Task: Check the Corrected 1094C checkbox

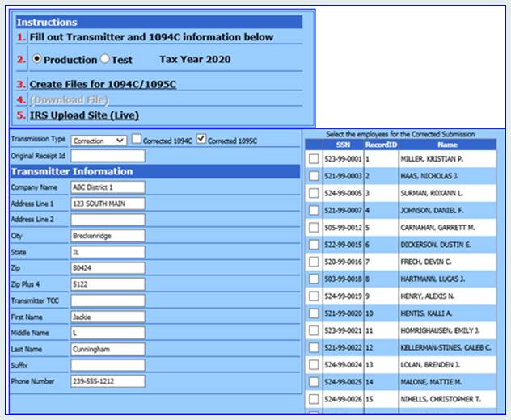Action: click(137, 139)
